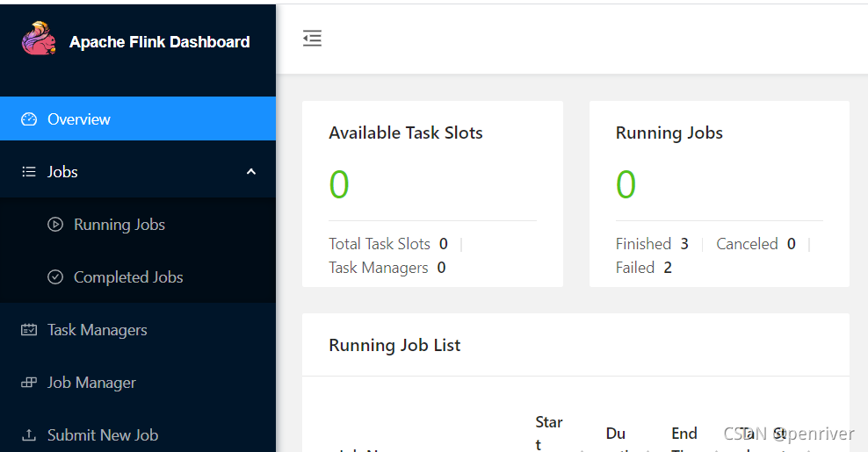The height and width of the screenshot is (452, 868).
Task: Click the Duration column header
Action: [616, 440]
